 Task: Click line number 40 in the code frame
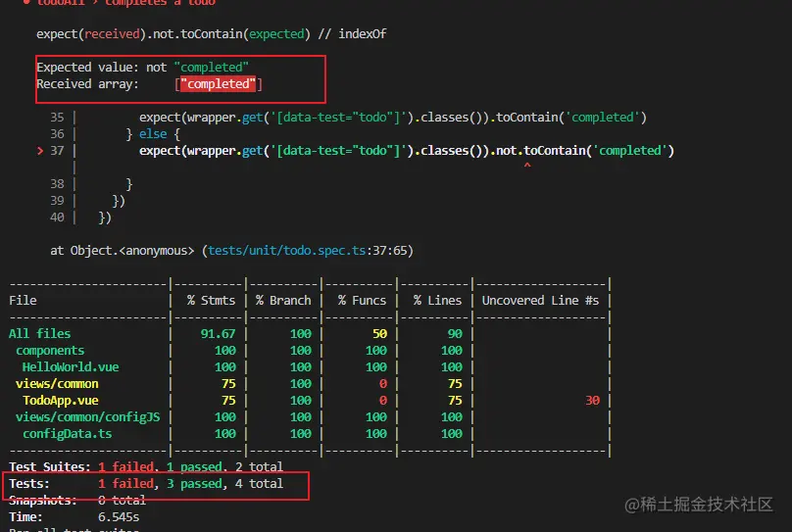pos(57,218)
